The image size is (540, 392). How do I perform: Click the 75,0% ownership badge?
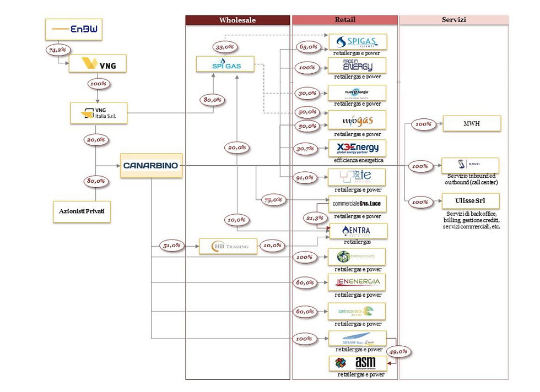click(273, 200)
